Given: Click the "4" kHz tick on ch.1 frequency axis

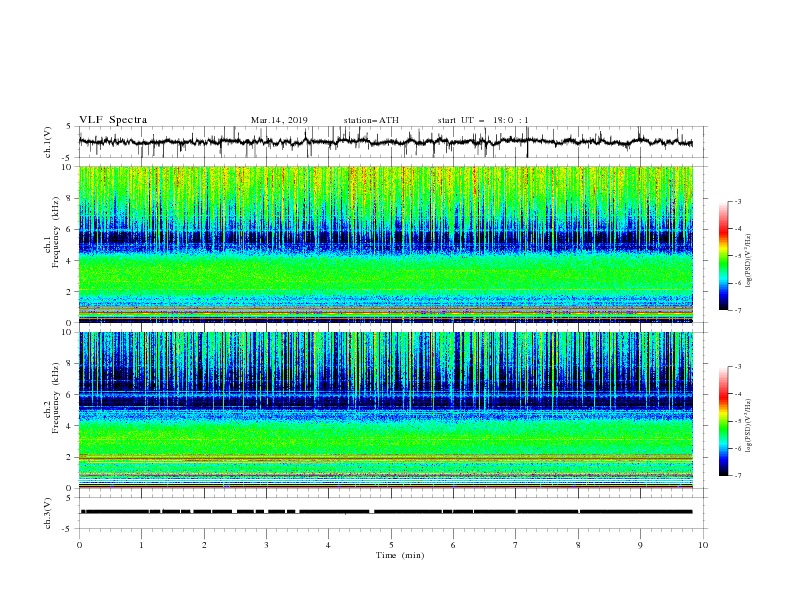Looking at the screenshot, I should pyautogui.click(x=70, y=261).
